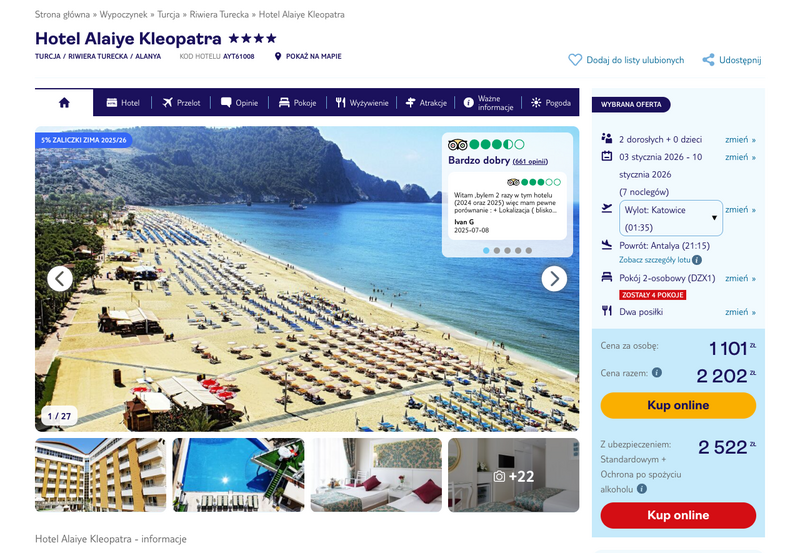Select third review carousel dot

click(x=507, y=250)
